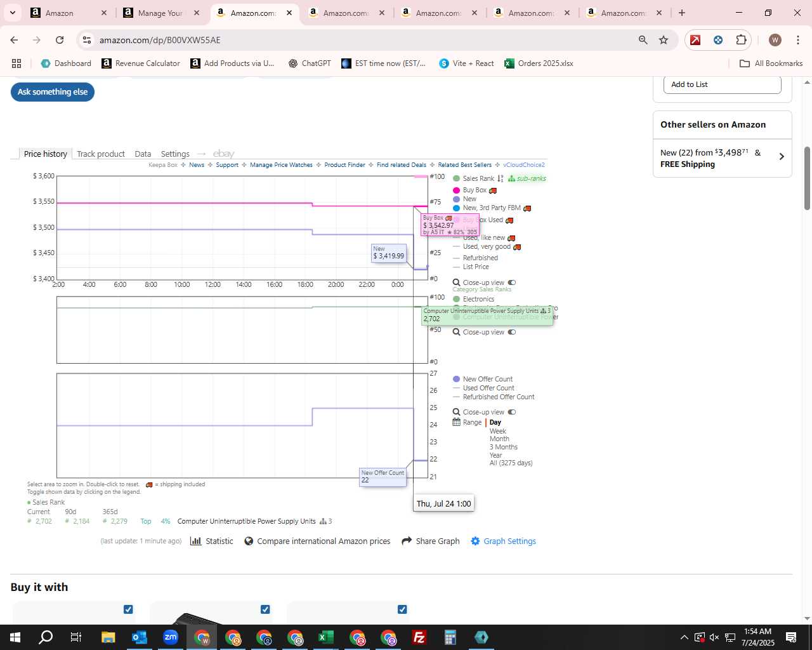812x650 pixels.
Task: Click the sub-ranks link in legend
Action: (x=527, y=178)
